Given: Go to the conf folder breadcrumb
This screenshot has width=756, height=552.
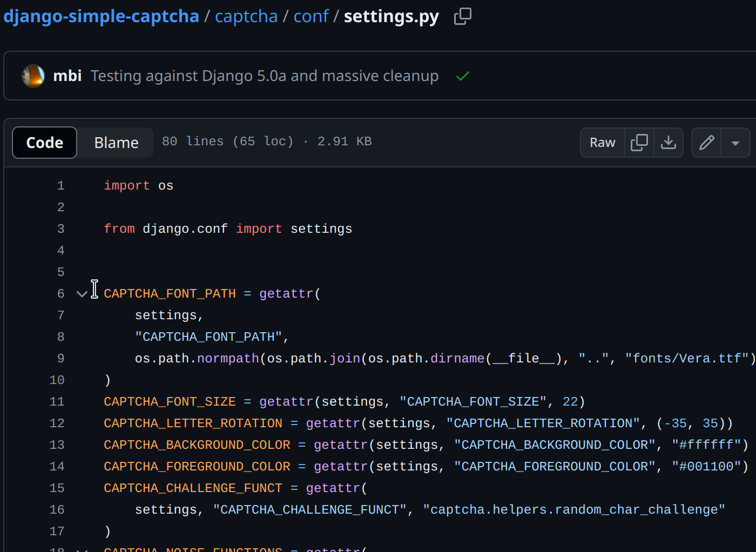Looking at the screenshot, I should pos(311,16).
